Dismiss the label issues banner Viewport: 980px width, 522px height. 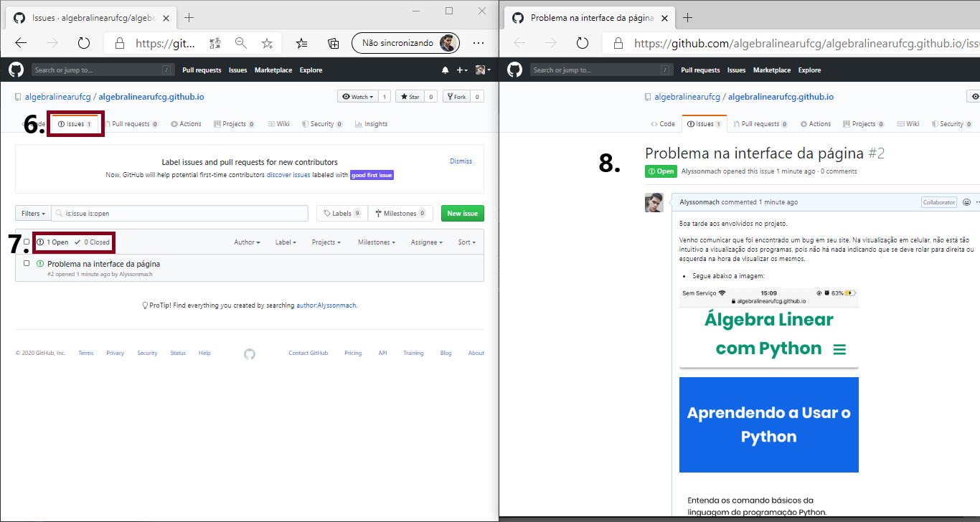coord(461,161)
